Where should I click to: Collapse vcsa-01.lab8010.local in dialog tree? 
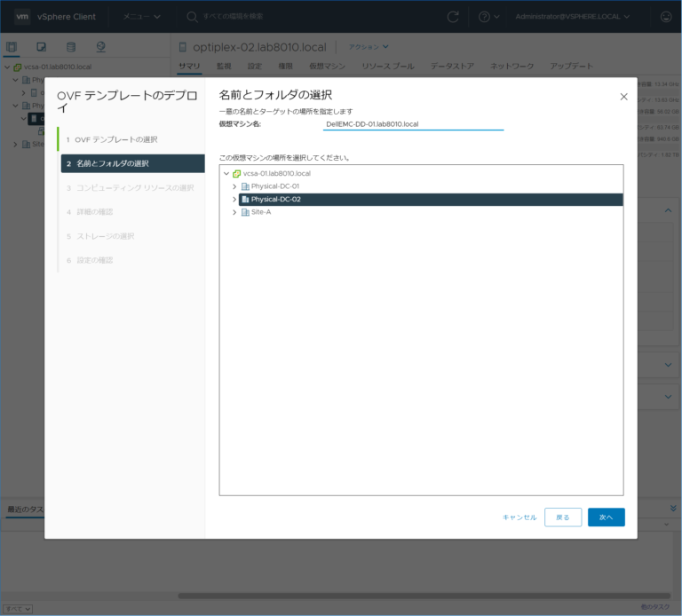pyautogui.click(x=226, y=173)
